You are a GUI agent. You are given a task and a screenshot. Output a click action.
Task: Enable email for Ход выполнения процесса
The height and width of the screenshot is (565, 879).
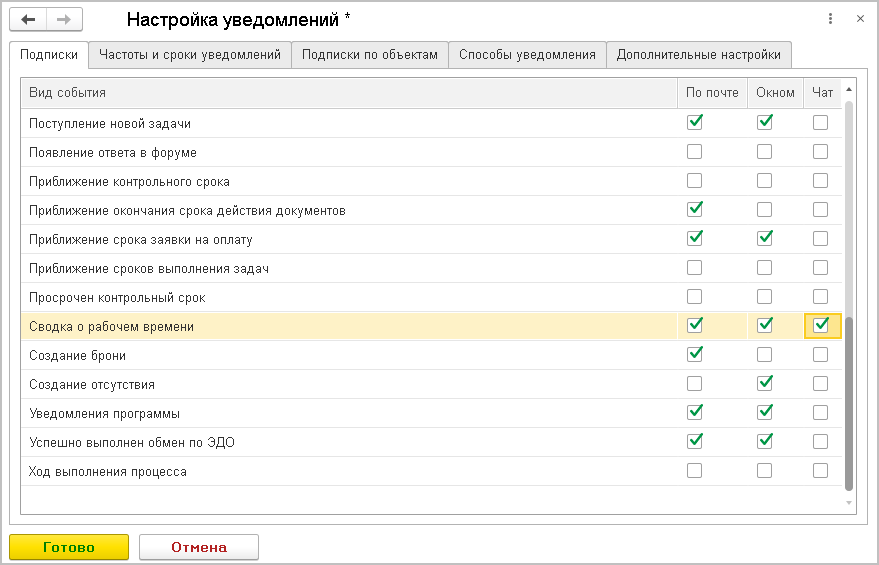695,471
